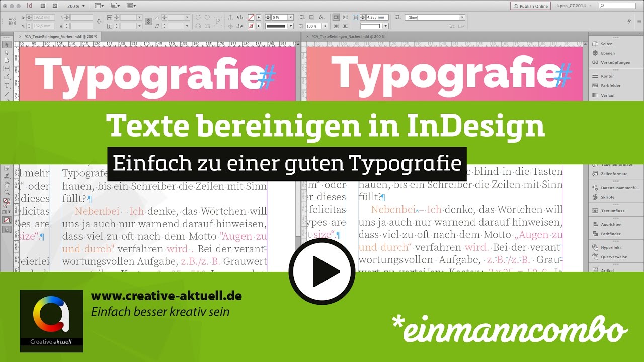Select the Selection arrow tool
The width and height of the screenshot is (644, 362).
tap(7, 45)
